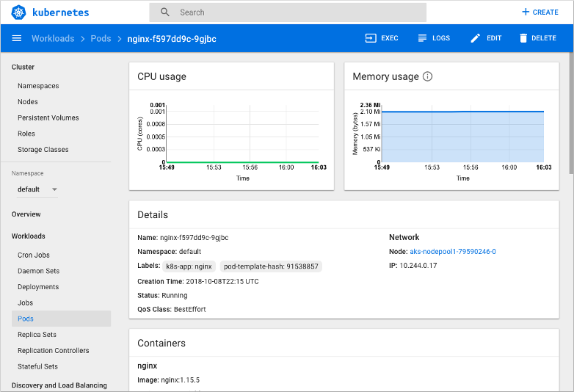Open Replica Sets in the sidebar
Viewport: 574px width, 392px height.
tap(37, 335)
